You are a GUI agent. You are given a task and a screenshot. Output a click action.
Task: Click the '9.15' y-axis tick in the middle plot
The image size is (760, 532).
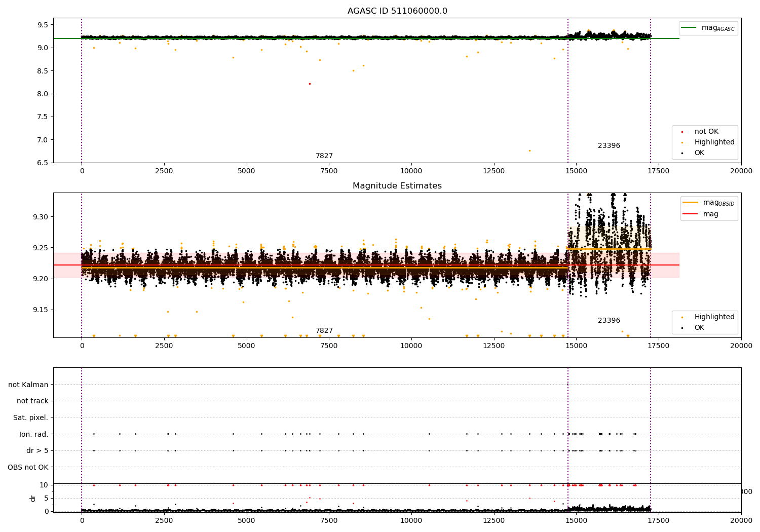41,310
